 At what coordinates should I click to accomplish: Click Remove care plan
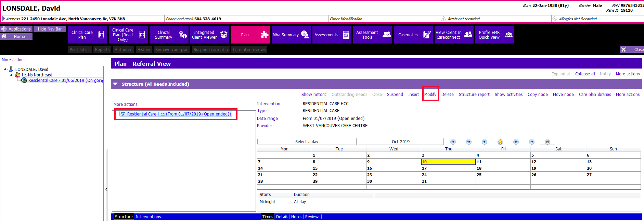(172, 50)
